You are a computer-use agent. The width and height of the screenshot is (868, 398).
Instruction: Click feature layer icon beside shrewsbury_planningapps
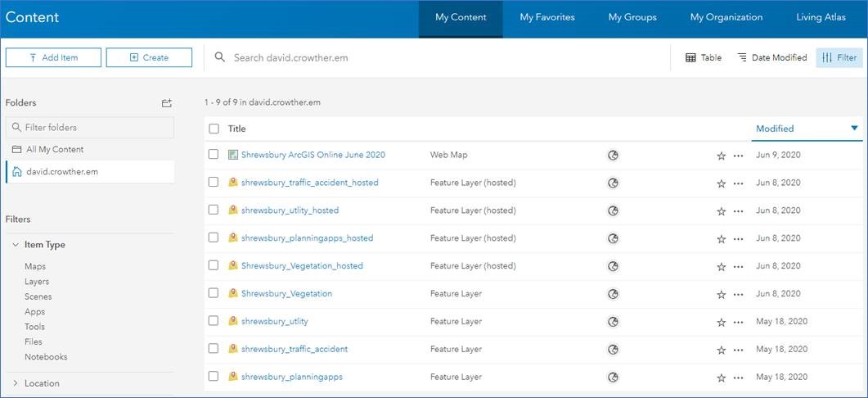point(233,377)
